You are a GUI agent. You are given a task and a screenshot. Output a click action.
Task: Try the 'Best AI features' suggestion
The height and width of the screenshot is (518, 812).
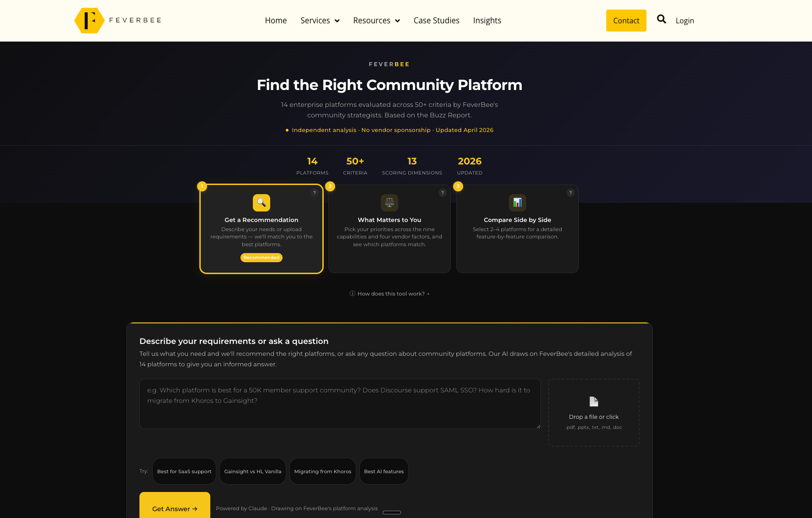384,471
